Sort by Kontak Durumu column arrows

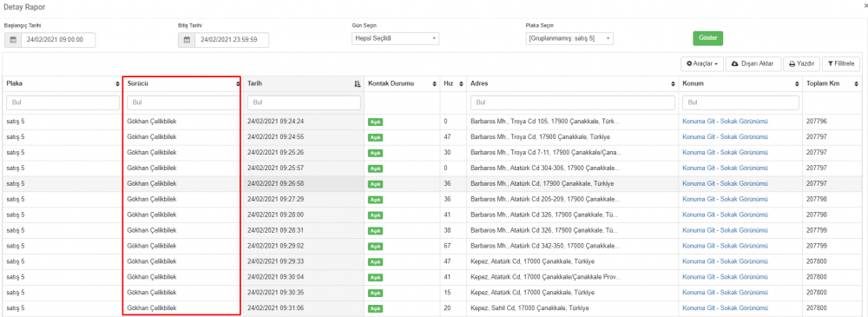435,83
